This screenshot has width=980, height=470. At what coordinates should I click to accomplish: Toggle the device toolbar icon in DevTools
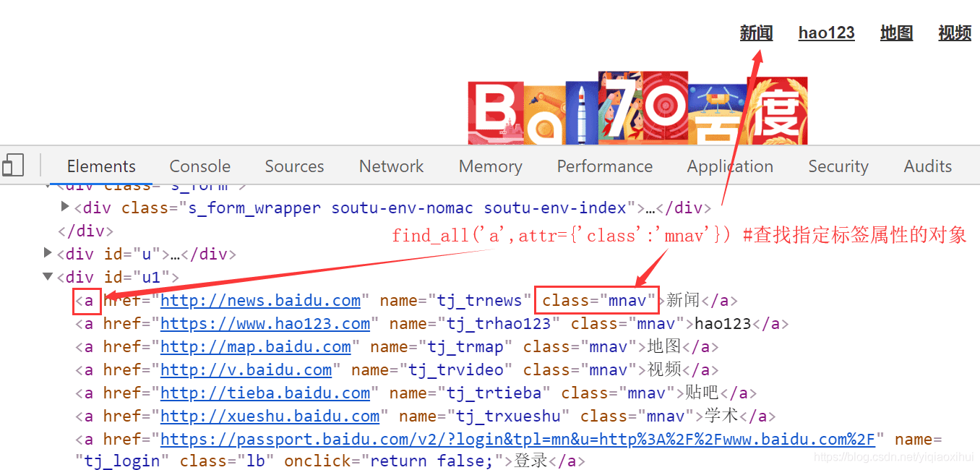point(12,166)
